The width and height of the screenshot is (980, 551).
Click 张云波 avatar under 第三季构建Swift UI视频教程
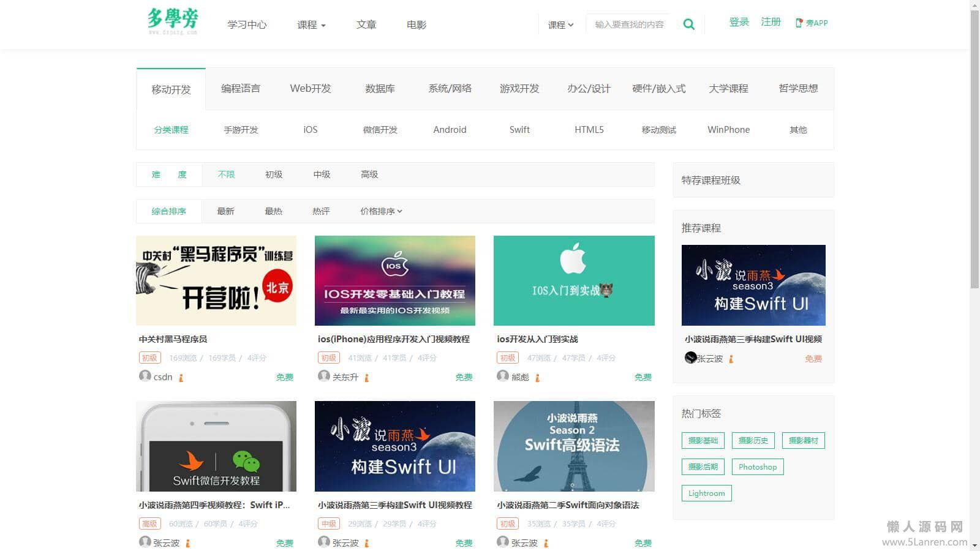(x=324, y=542)
